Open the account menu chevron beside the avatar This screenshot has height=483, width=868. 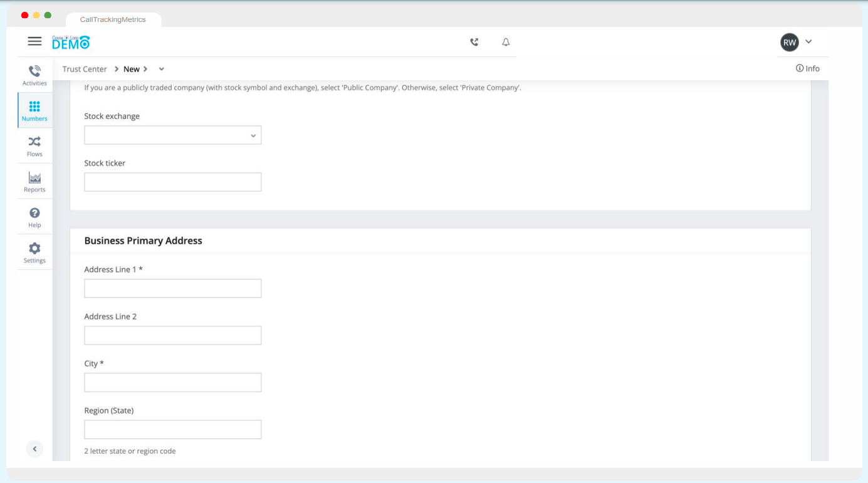coord(808,42)
